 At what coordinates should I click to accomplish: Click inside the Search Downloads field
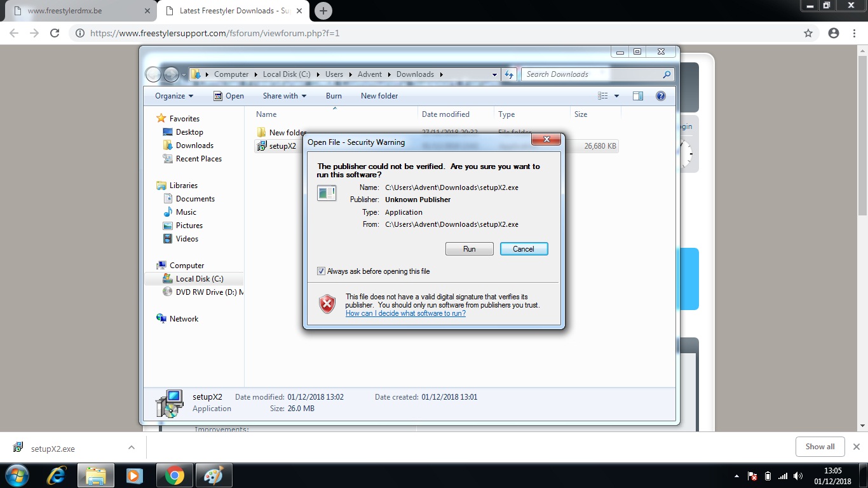591,74
